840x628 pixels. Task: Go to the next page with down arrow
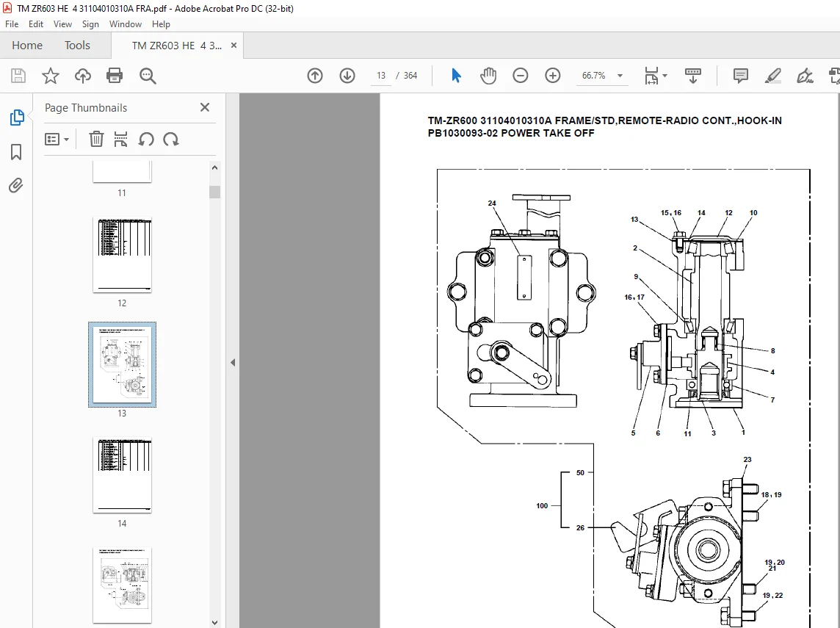coord(347,76)
